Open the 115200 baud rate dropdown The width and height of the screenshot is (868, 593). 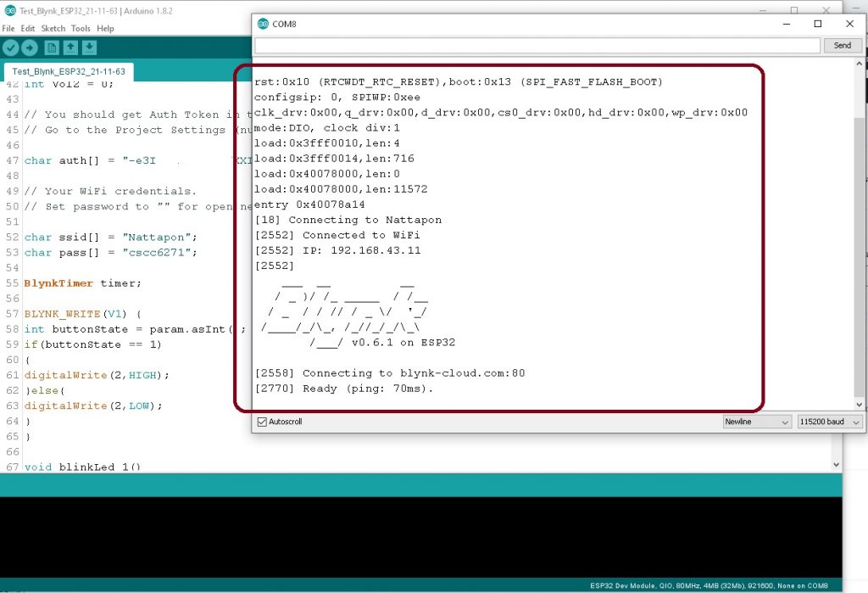click(829, 422)
